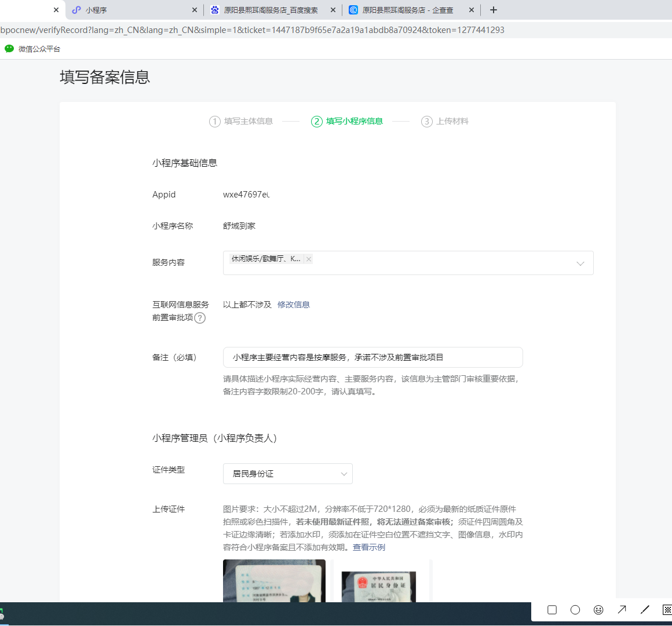This screenshot has width=672, height=626.
Task: Click into the 备注 remarks input field
Action: 372,357
